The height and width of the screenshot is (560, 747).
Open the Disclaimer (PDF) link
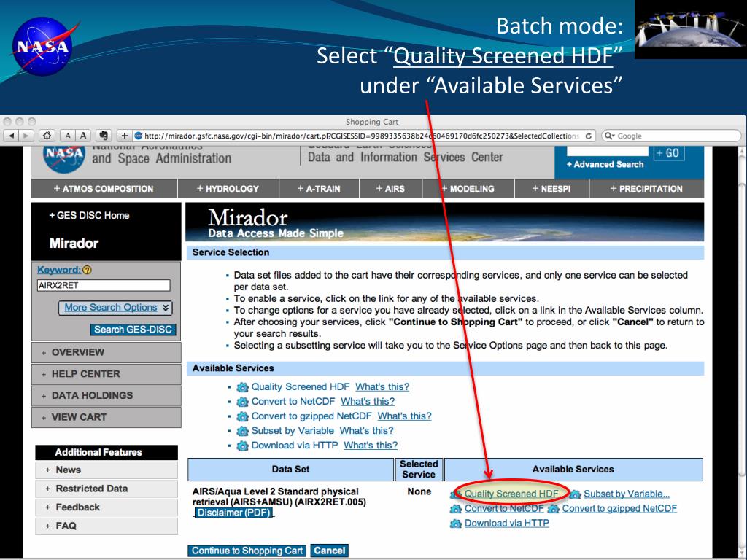[234, 513]
